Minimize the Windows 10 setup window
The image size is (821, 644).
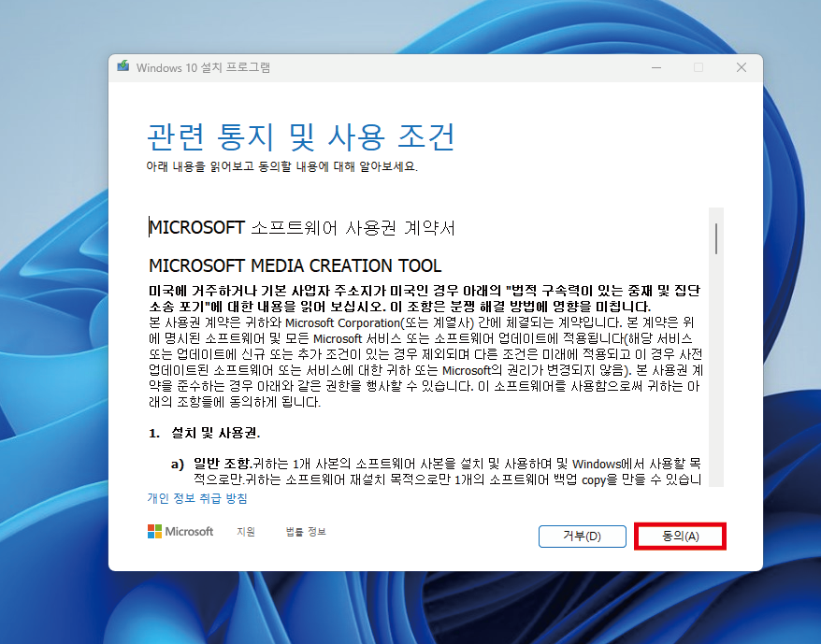656,67
